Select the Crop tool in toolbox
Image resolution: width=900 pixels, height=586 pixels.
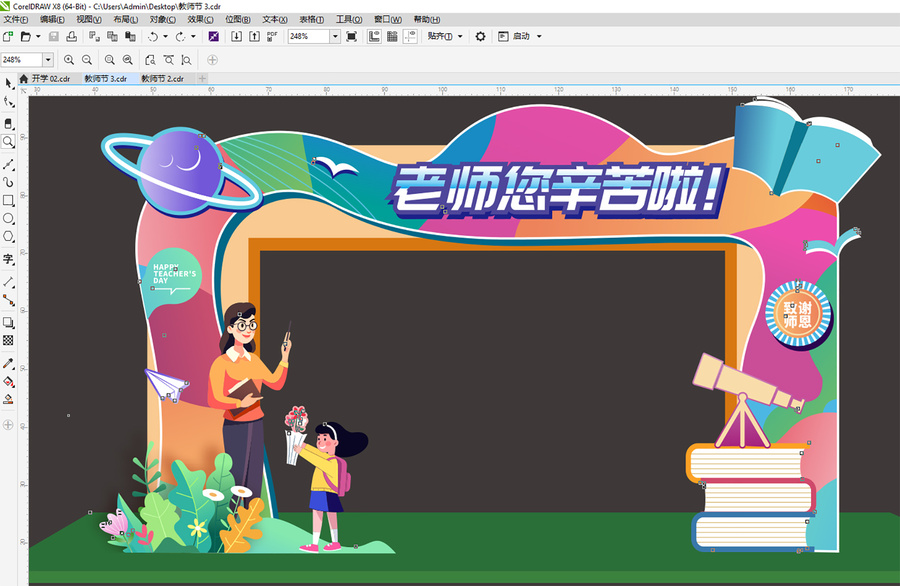(8, 123)
